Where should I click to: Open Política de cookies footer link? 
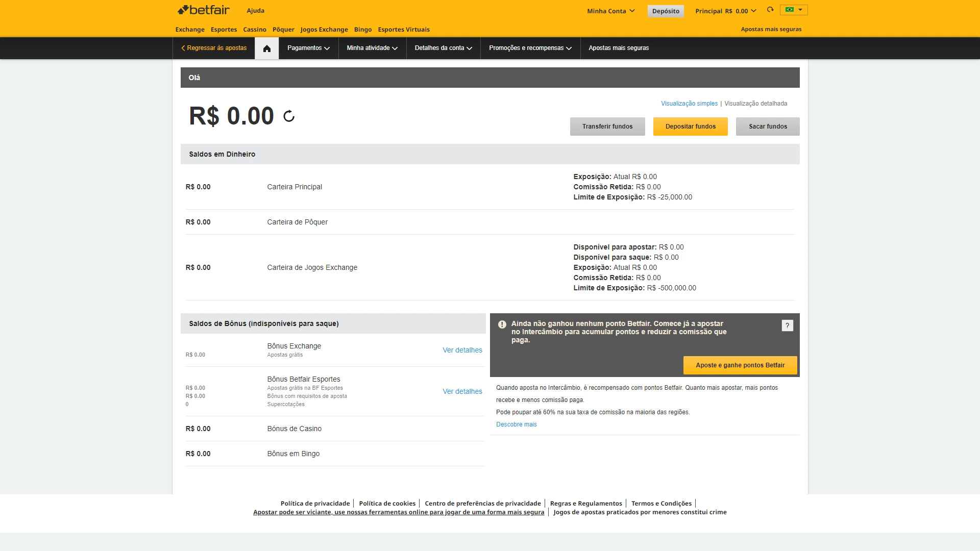pos(387,504)
